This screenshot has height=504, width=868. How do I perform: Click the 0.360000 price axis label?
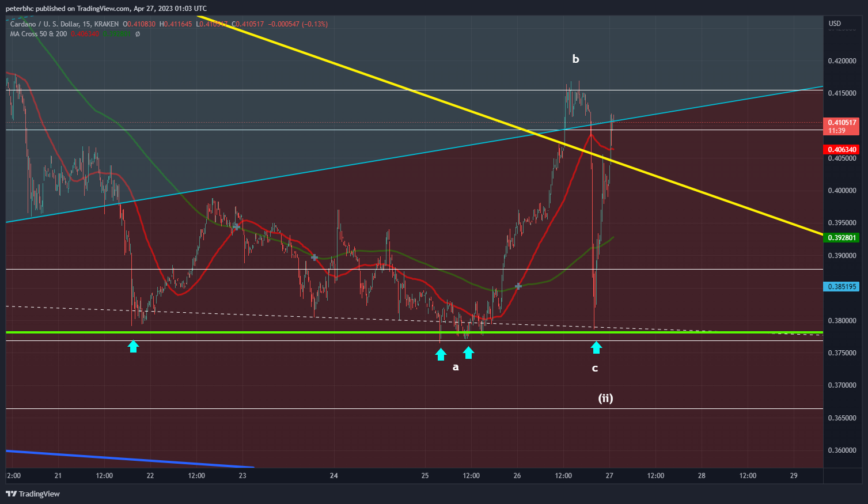[842, 450]
